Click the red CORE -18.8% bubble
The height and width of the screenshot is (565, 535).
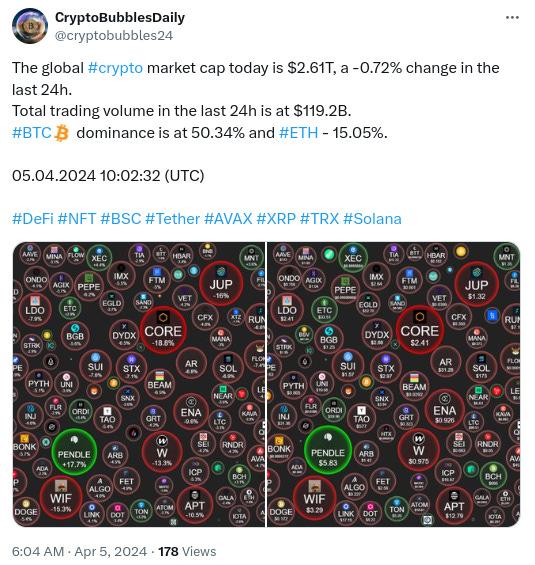(163, 330)
